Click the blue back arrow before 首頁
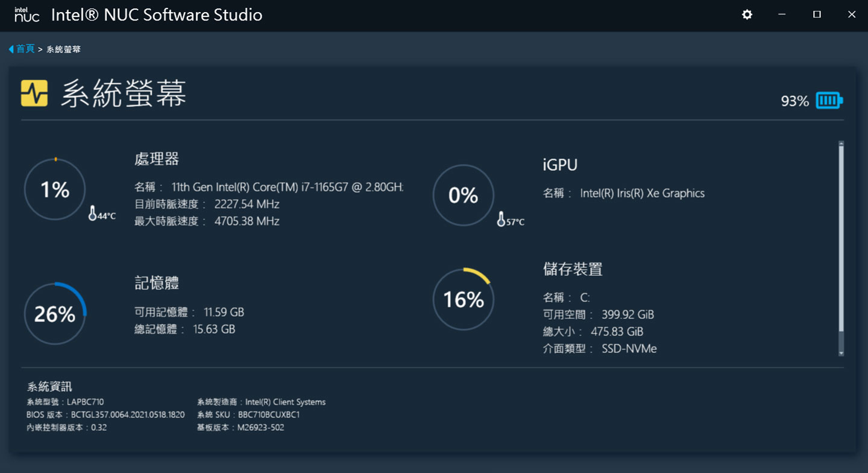 pyautogui.click(x=11, y=49)
